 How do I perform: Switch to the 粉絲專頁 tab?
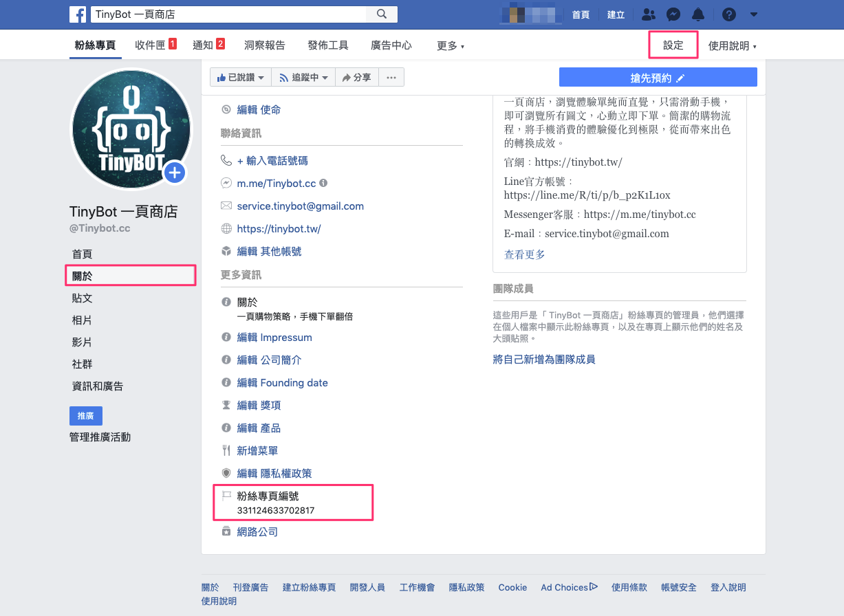(x=95, y=45)
